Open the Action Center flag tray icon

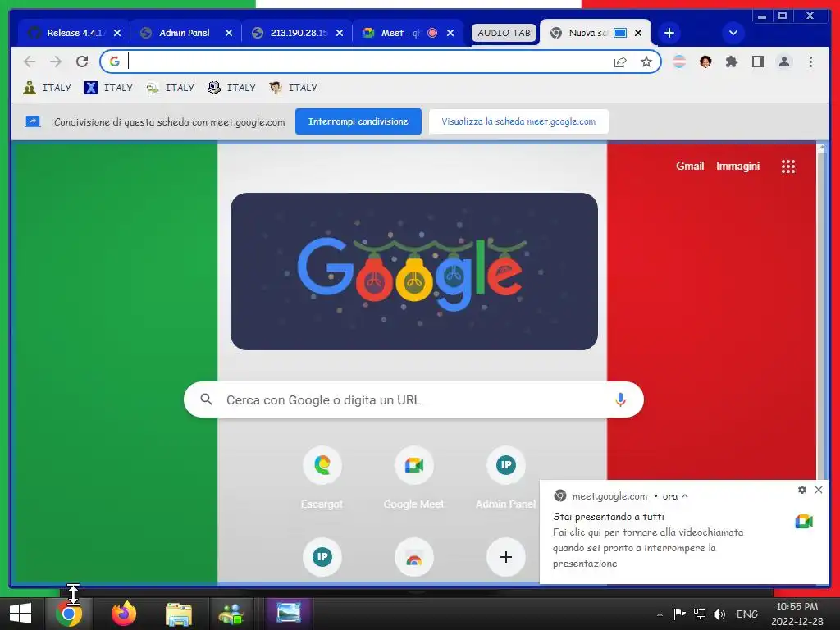tap(679, 614)
